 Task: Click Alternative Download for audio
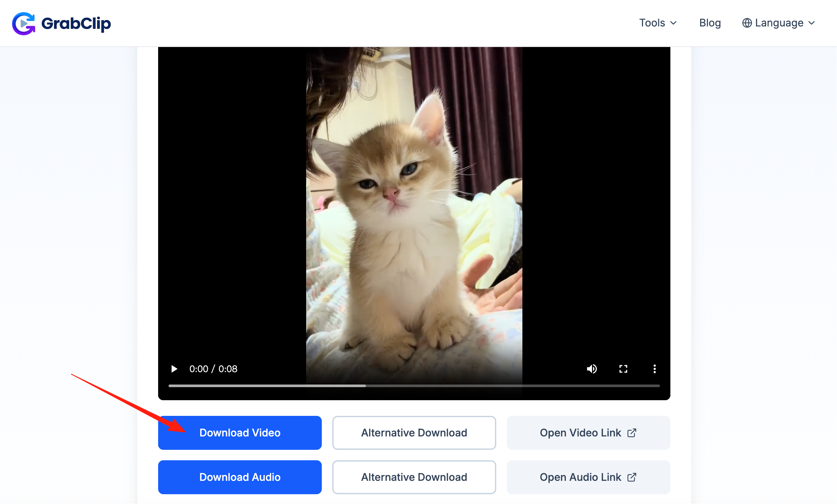point(414,478)
